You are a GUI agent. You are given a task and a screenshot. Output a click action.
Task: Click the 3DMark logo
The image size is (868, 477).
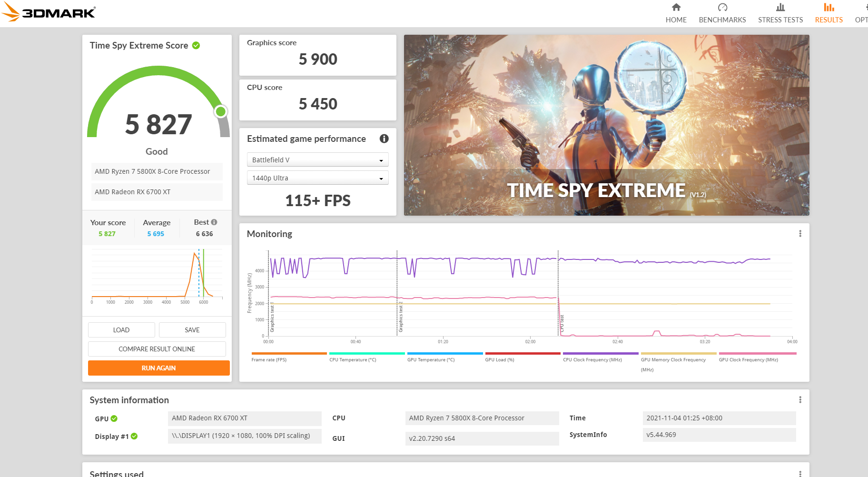click(x=49, y=12)
